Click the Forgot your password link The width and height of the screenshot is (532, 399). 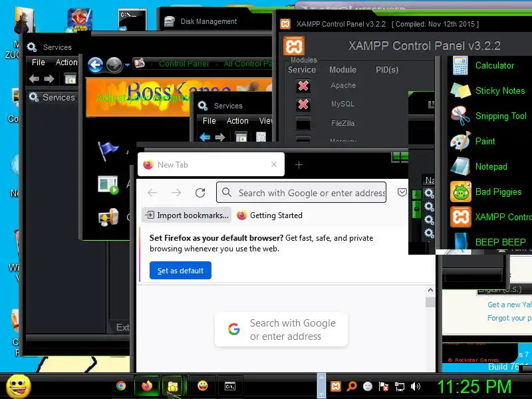click(x=509, y=318)
